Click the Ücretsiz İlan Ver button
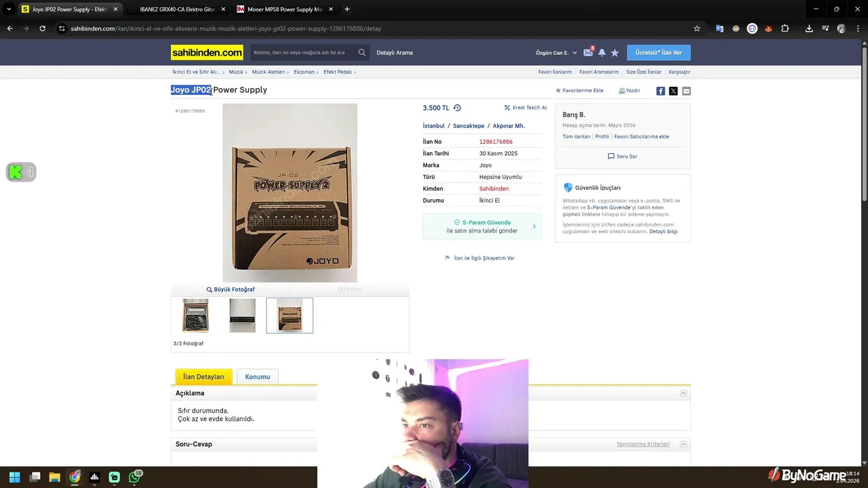This screenshot has width=868, height=488. [658, 52]
